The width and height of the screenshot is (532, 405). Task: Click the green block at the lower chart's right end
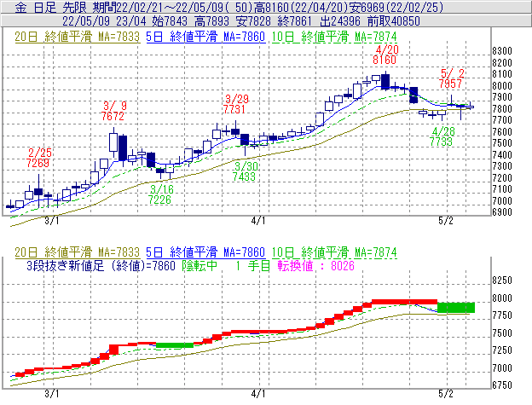456,308
